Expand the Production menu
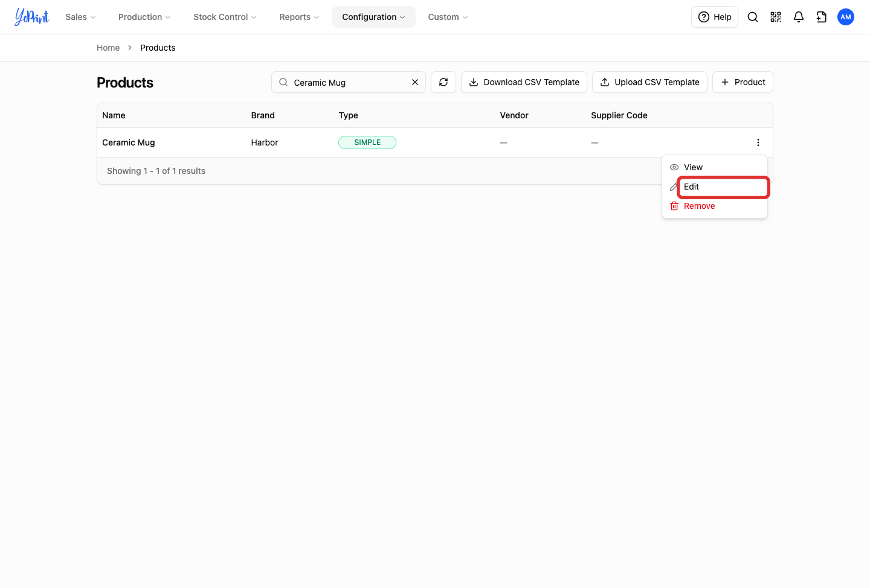This screenshot has height=588, width=870. pos(144,17)
